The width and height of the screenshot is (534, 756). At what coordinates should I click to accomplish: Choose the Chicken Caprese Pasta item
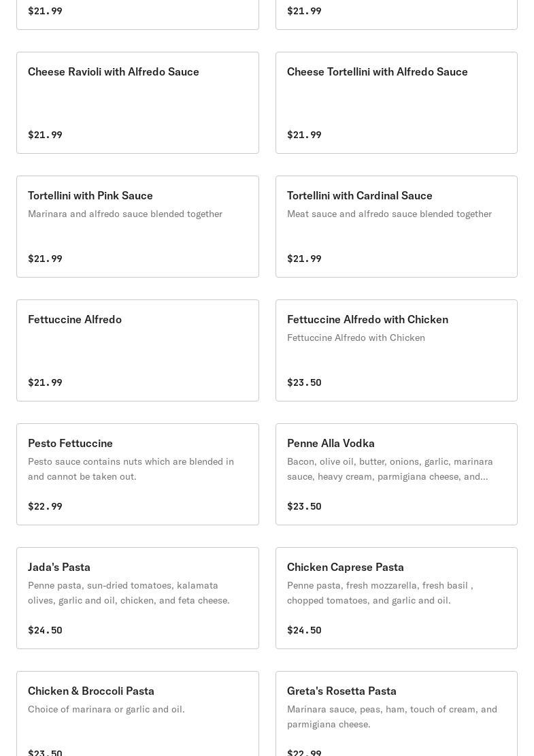[x=396, y=598]
